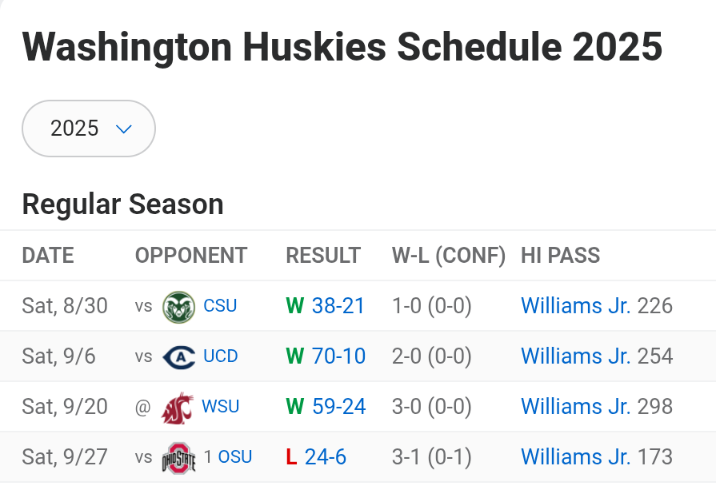This screenshot has height=493, width=716.
Task: Open the CSU team link
Action: [x=220, y=306]
